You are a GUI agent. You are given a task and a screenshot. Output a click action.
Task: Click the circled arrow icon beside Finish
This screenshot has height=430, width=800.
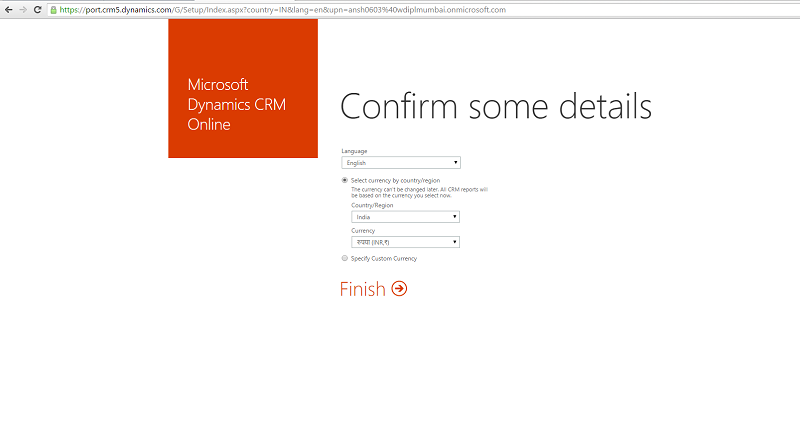399,289
